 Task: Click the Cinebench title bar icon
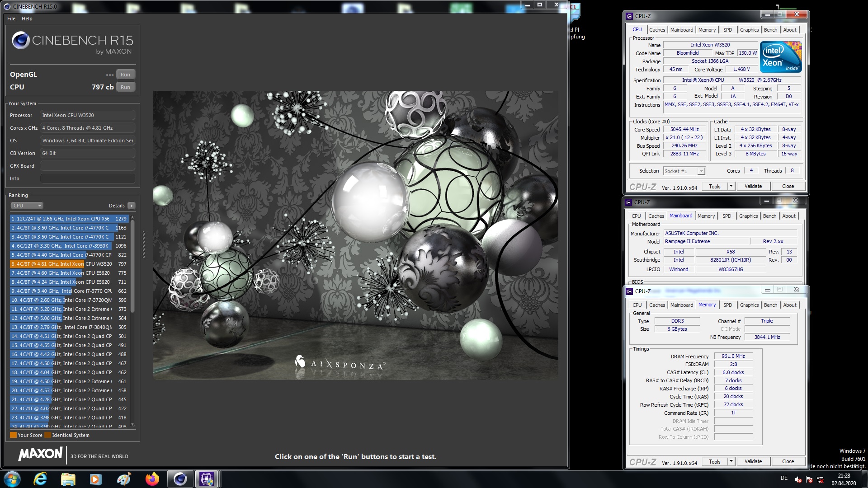pos(7,6)
